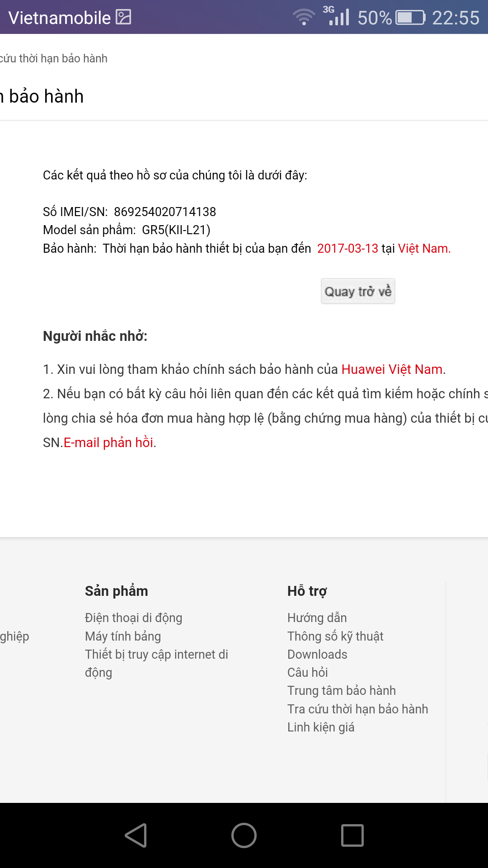Open Tra cứu thời hạn bảo hành footer link

[x=357, y=709]
